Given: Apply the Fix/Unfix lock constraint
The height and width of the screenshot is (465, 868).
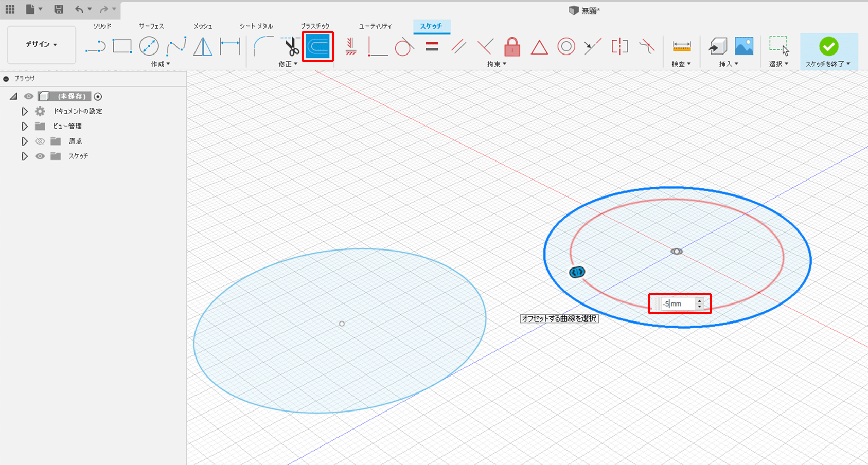Looking at the screenshot, I should pyautogui.click(x=512, y=47).
